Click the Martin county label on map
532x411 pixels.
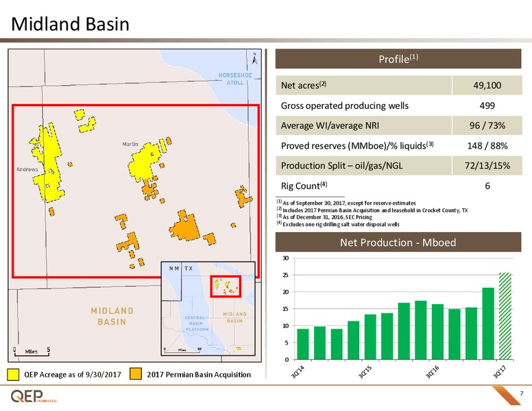[130, 144]
